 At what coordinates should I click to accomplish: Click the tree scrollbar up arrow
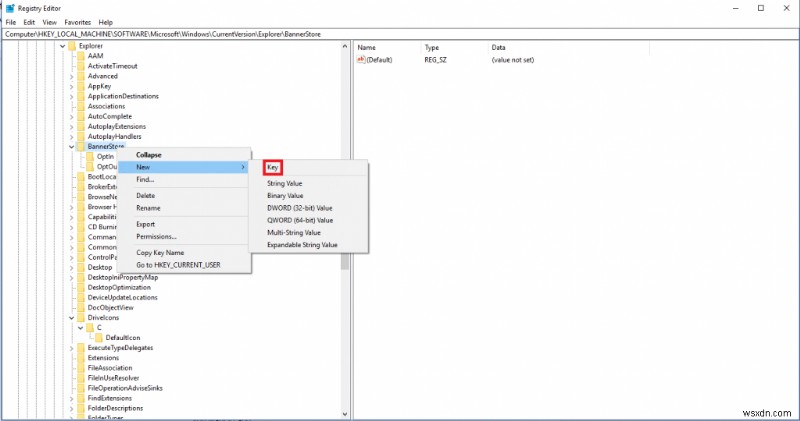click(345, 46)
